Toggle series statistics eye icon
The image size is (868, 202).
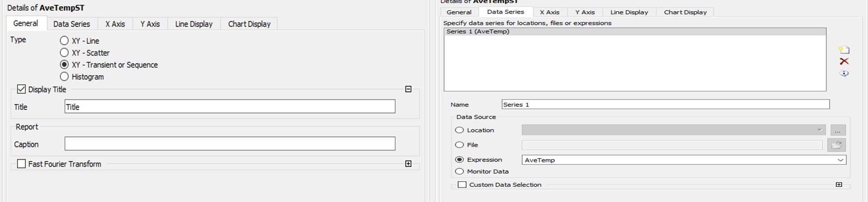pos(844,73)
